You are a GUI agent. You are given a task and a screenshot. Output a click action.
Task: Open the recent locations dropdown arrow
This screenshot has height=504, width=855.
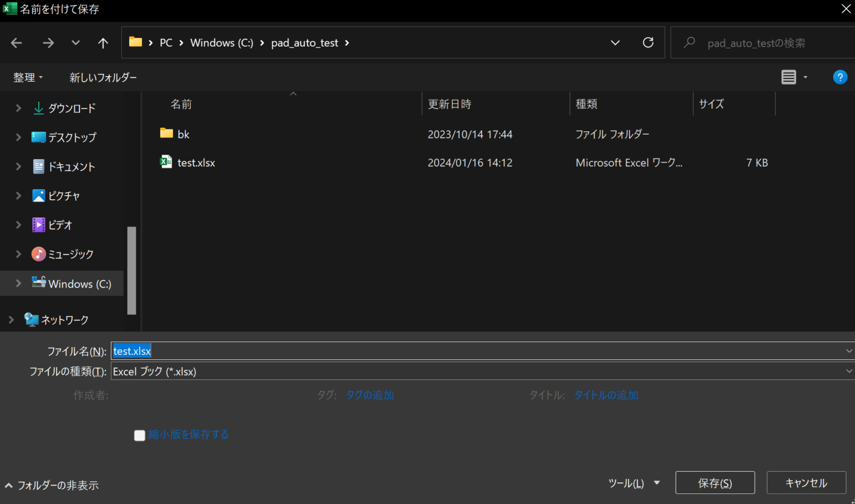(x=76, y=43)
